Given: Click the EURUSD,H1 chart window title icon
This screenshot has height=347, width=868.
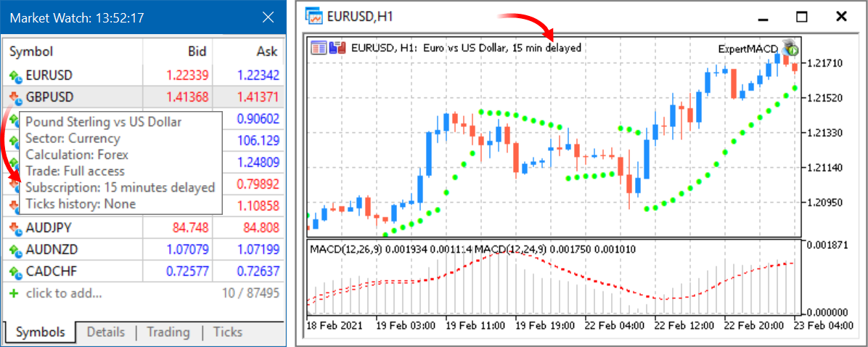Looking at the screenshot, I should [x=314, y=16].
